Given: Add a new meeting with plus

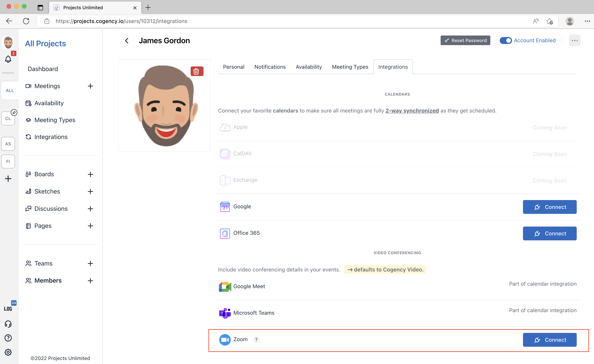Looking at the screenshot, I should tap(90, 86).
